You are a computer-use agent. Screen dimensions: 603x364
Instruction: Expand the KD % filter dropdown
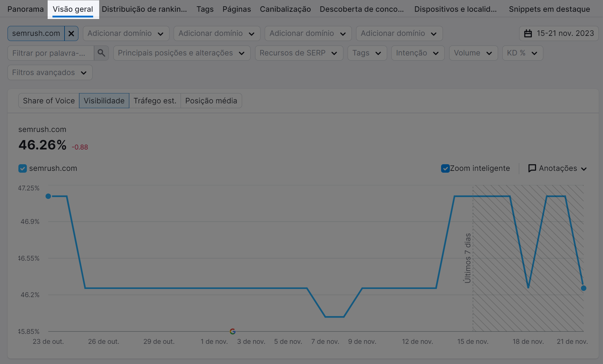click(x=522, y=53)
